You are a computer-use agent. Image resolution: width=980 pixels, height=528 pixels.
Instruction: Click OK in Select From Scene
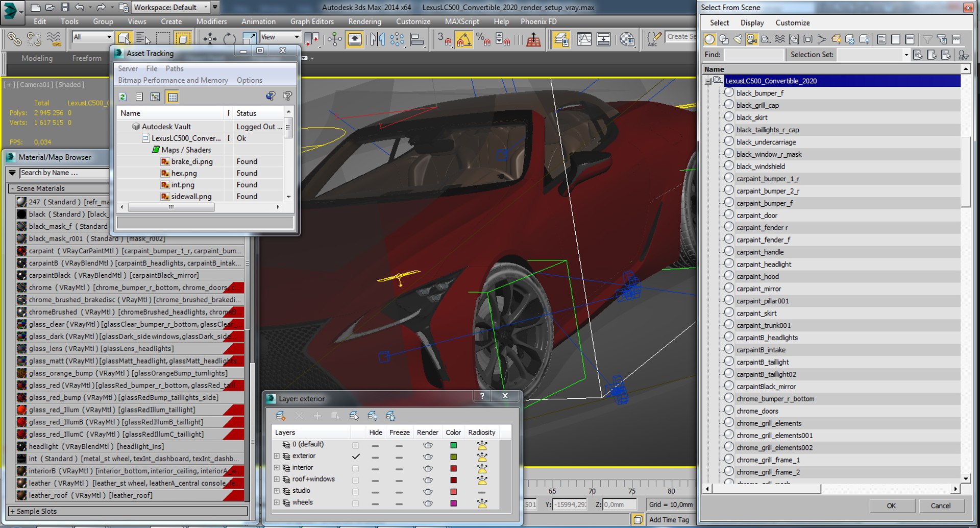(891, 506)
